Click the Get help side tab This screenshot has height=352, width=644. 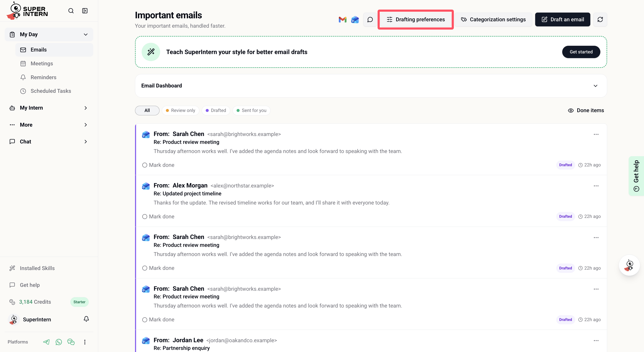click(x=636, y=176)
